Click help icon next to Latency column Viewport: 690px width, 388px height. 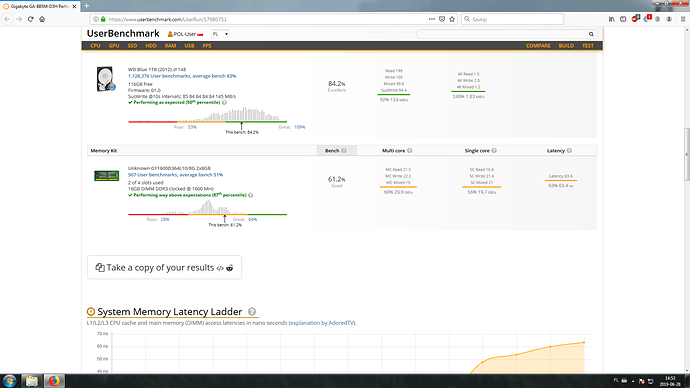[569, 150]
